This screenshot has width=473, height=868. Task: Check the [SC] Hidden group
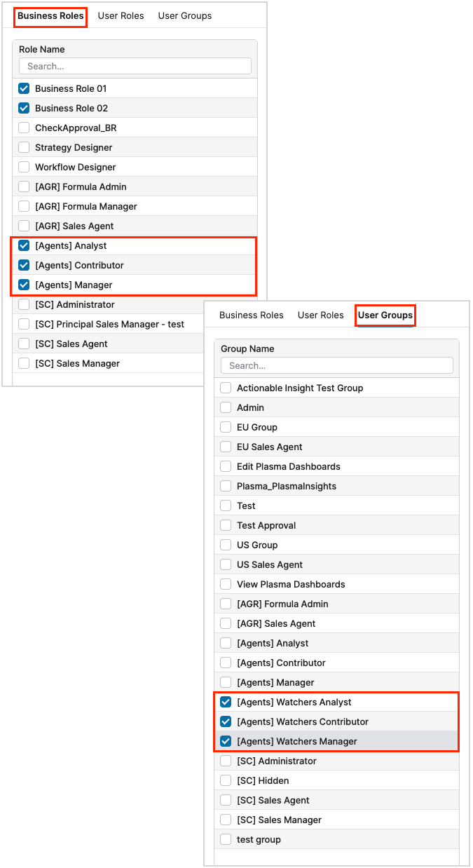tap(226, 780)
